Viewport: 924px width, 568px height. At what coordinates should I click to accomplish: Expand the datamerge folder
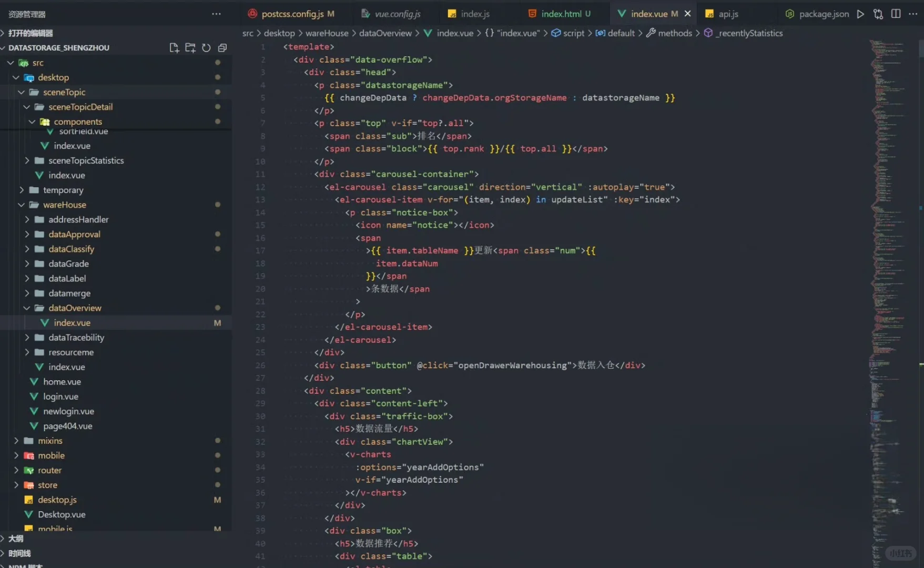tap(27, 293)
